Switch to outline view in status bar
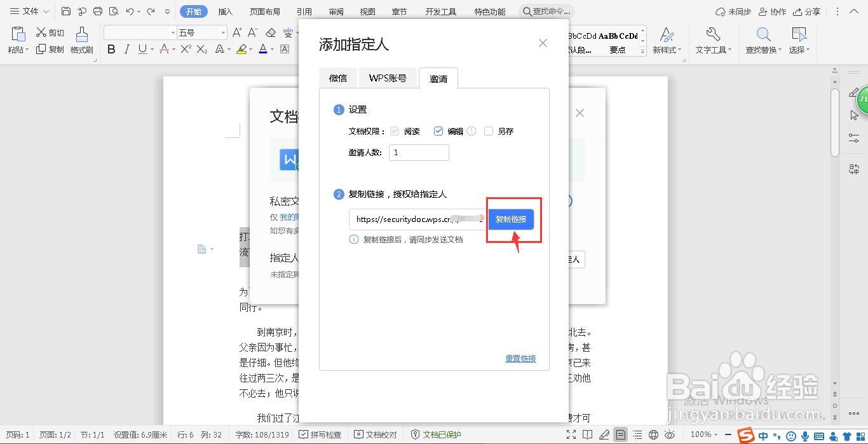The width and height of the screenshot is (868, 444). pos(637,435)
